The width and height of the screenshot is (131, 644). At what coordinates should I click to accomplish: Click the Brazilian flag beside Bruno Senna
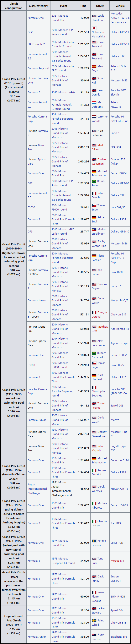pos(94,181)
